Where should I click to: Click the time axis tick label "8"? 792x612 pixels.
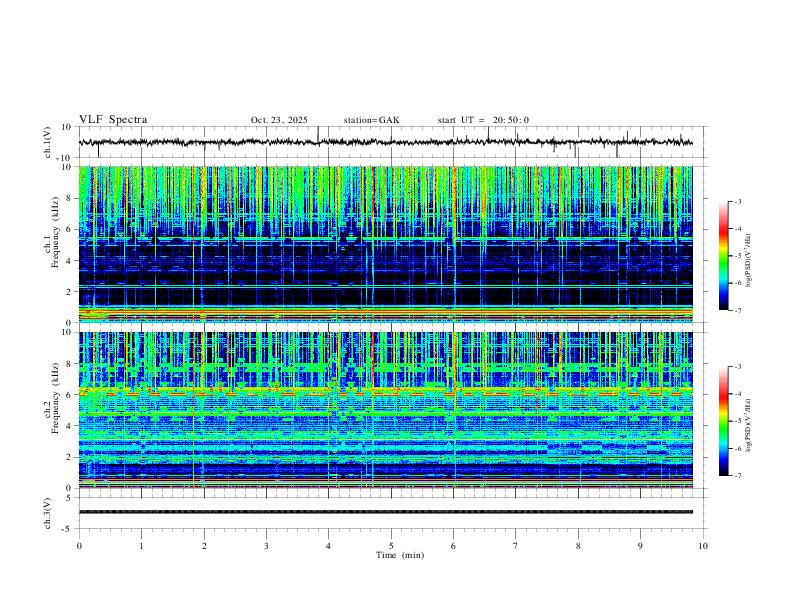click(x=578, y=546)
